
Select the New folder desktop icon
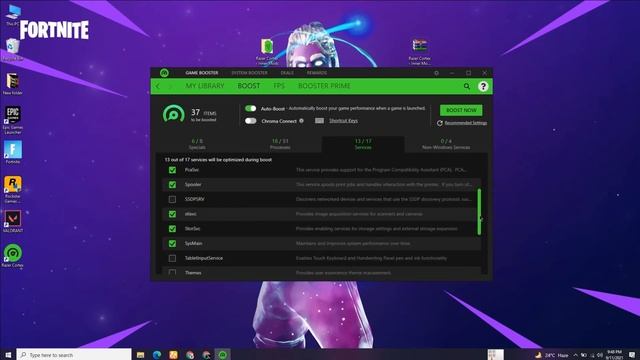[x=13, y=84]
